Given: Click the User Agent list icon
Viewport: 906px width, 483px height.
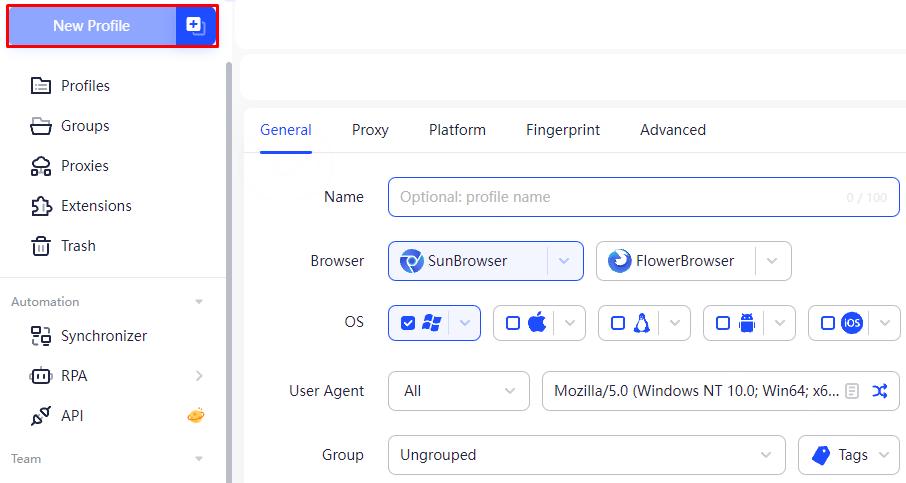Looking at the screenshot, I should 852,391.
